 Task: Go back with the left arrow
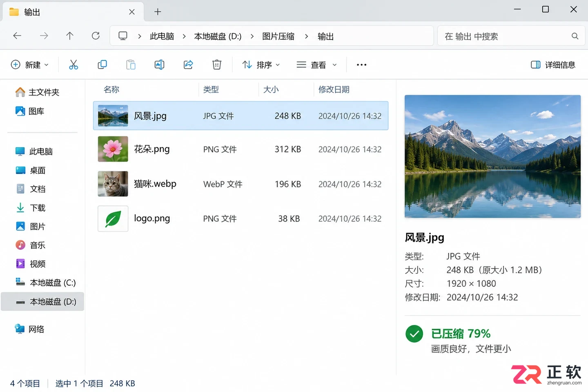click(17, 36)
